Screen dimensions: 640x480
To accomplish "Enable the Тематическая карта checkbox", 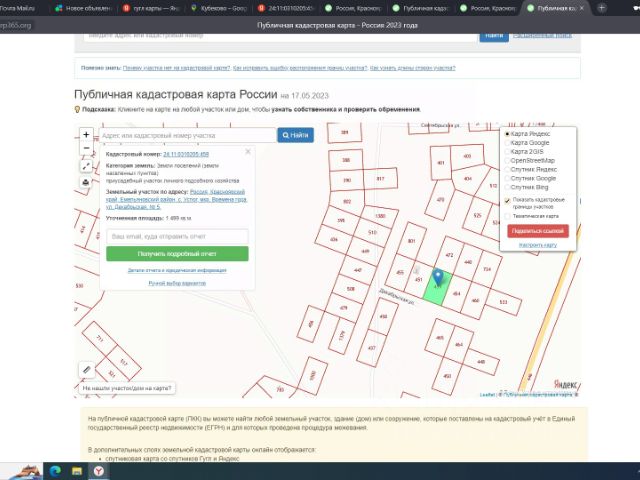I will point(507,215).
